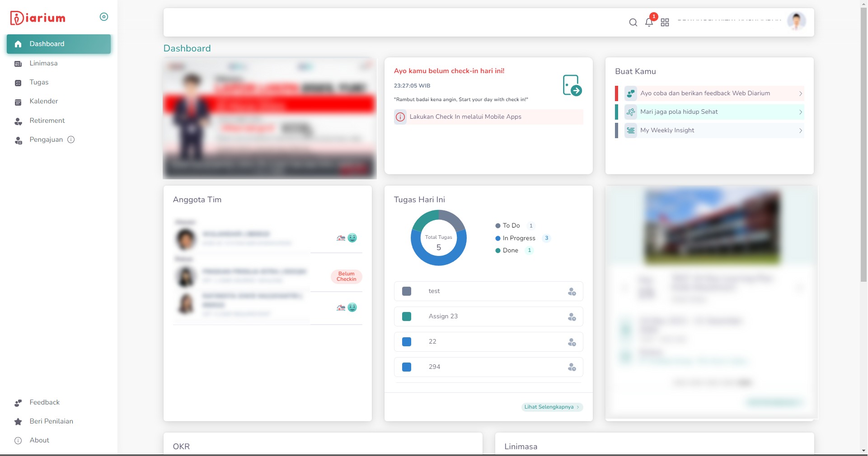
Task: Toggle the sidebar collapse circle button
Action: (x=104, y=17)
